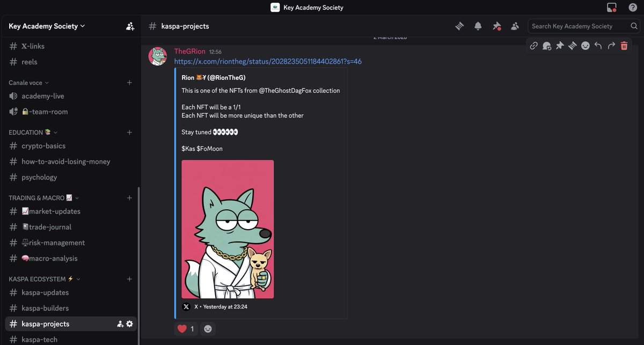Image resolution: width=644 pixels, height=345 pixels.
Task: Click the '$Kas $FoMoon' embed text
Action: tap(202, 148)
